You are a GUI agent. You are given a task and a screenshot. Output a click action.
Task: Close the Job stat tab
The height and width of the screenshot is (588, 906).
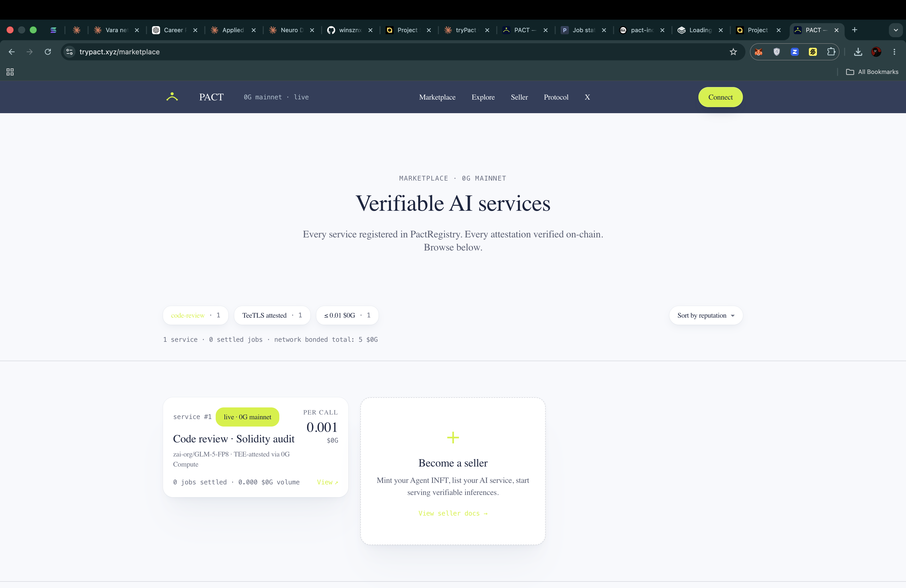(604, 30)
